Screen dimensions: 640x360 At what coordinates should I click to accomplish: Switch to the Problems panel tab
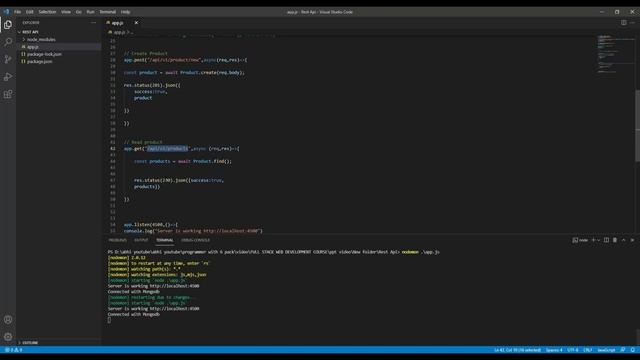[x=118, y=240]
